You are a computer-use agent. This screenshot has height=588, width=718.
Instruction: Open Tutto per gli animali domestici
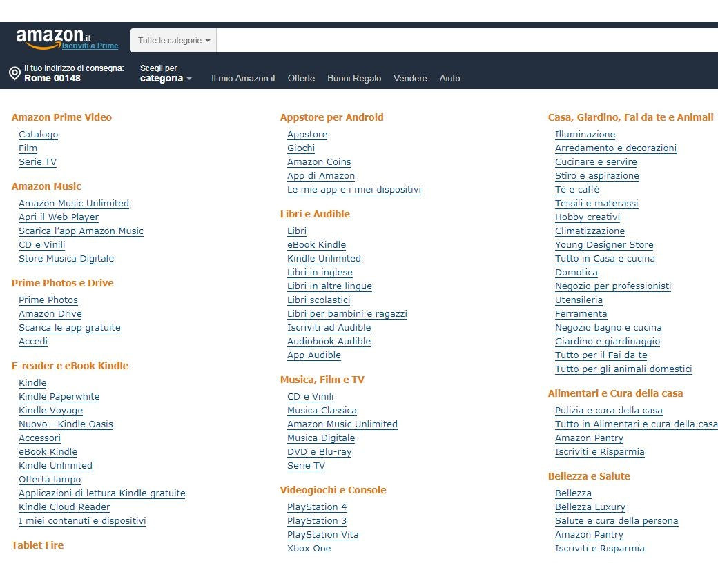click(x=623, y=369)
